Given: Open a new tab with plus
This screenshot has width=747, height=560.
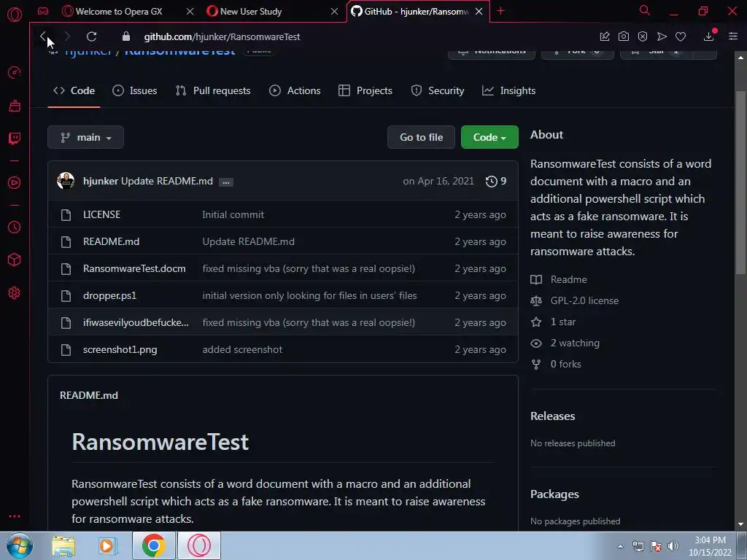Looking at the screenshot, I should [x=500, y=11].
